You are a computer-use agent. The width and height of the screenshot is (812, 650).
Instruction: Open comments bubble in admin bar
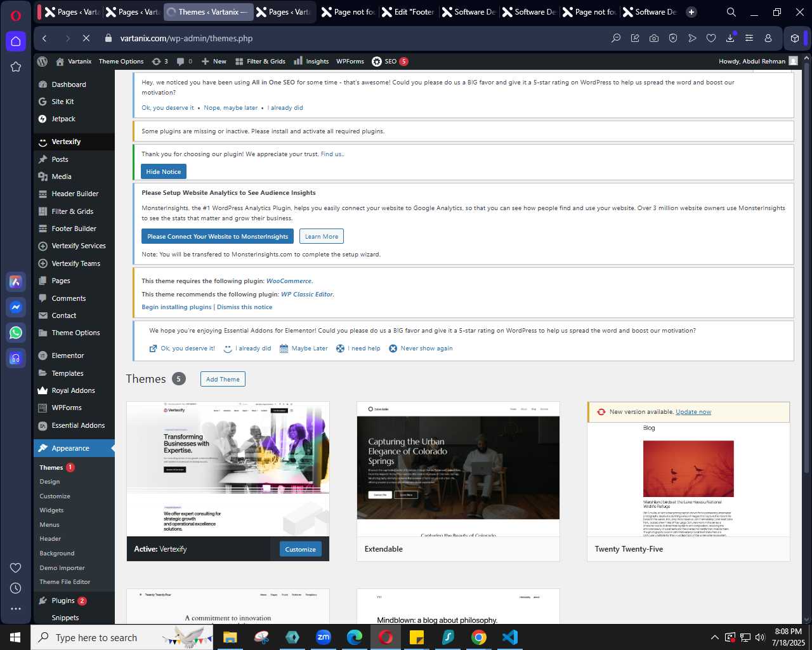(x=185, y=62)
